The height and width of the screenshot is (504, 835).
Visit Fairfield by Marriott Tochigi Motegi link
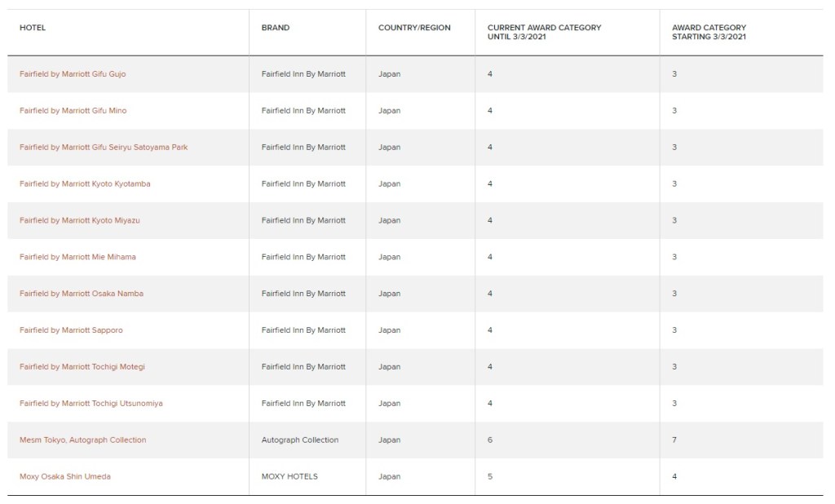[x=82, y=367]
